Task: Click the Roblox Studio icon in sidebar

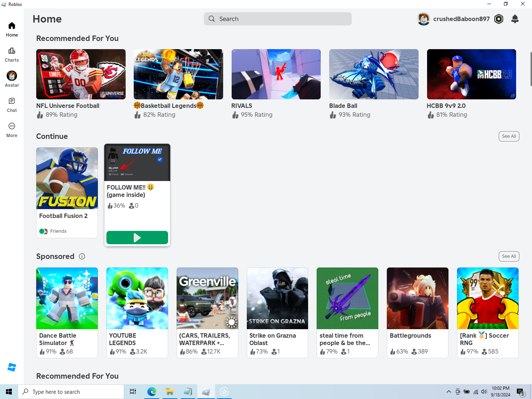Action: [x=12, y=367]
